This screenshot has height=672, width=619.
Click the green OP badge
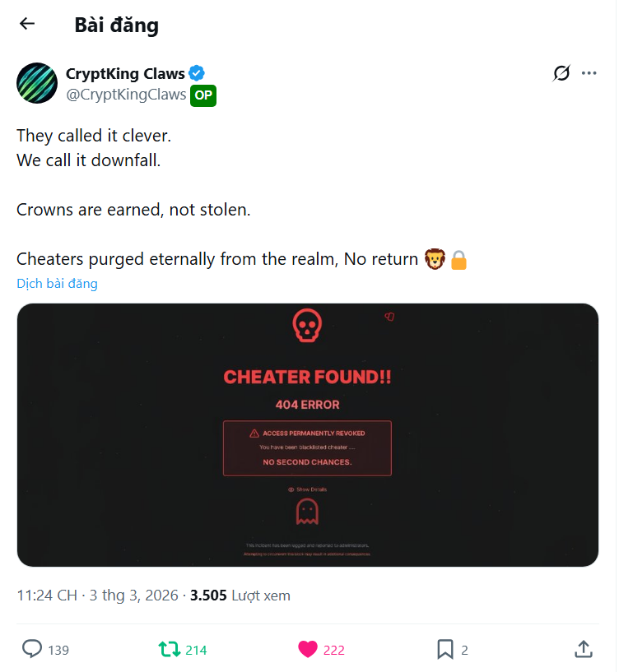[203, 95]
